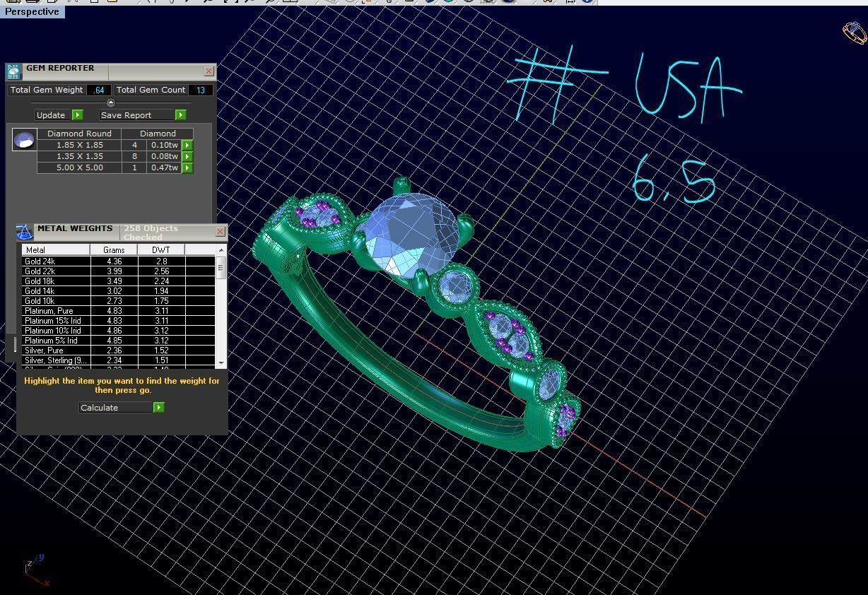Click the green arrow next to Calculate
Screen dimensions: 868x595
pos(159,407)
